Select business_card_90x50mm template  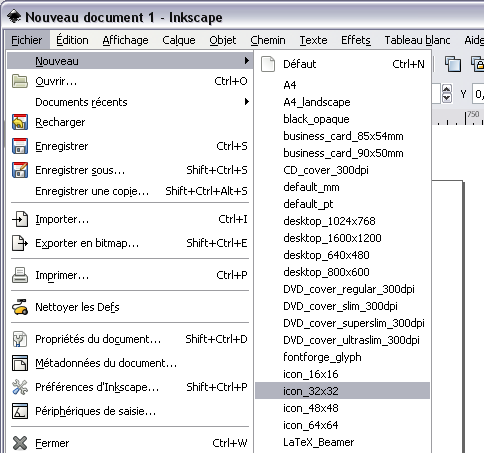[x=342, y=153]
